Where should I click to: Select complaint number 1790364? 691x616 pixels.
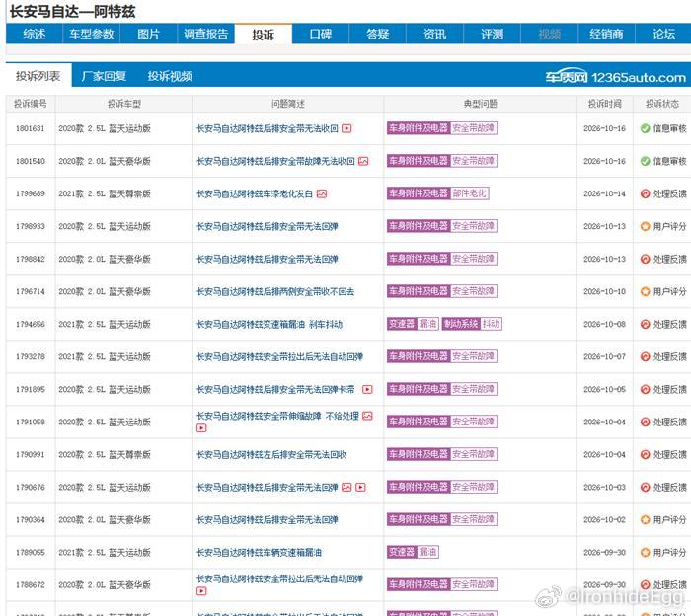[x=31, y=520]
